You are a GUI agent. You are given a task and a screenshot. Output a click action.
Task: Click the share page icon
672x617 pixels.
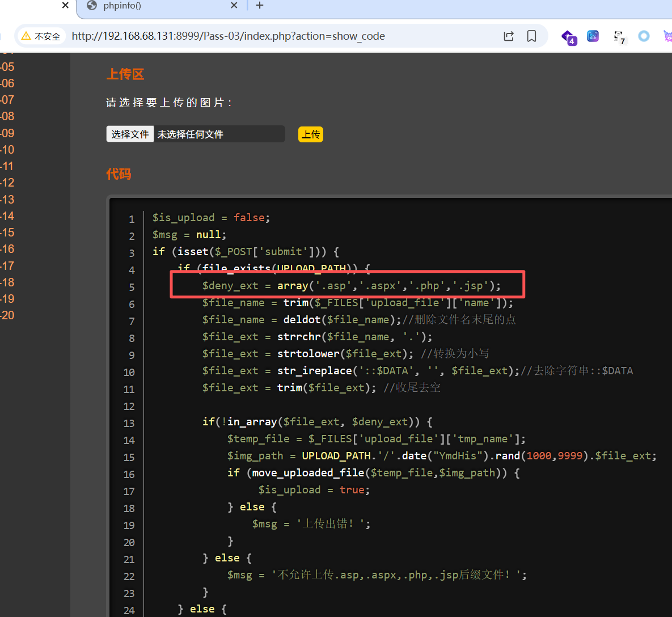[x=508, y=36]
